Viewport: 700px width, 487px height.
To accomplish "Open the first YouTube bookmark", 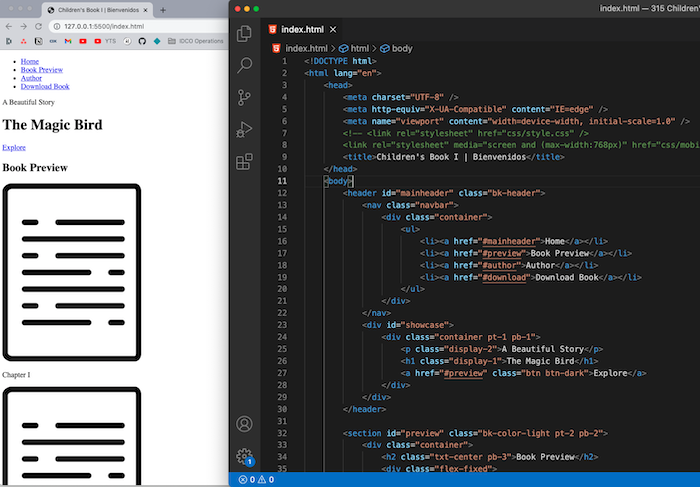I will [x=83, y=41].
